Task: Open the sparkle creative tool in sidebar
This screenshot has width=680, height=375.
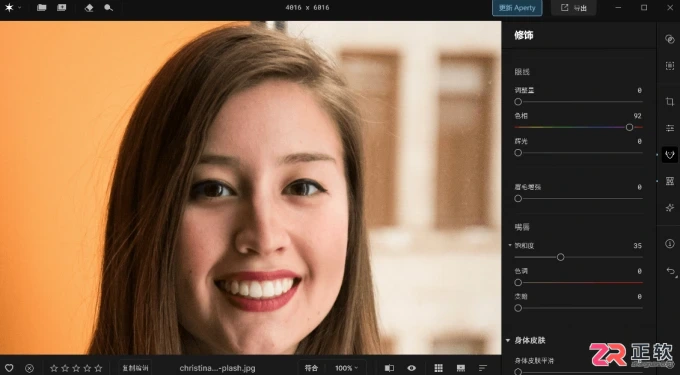Action: 670,208
